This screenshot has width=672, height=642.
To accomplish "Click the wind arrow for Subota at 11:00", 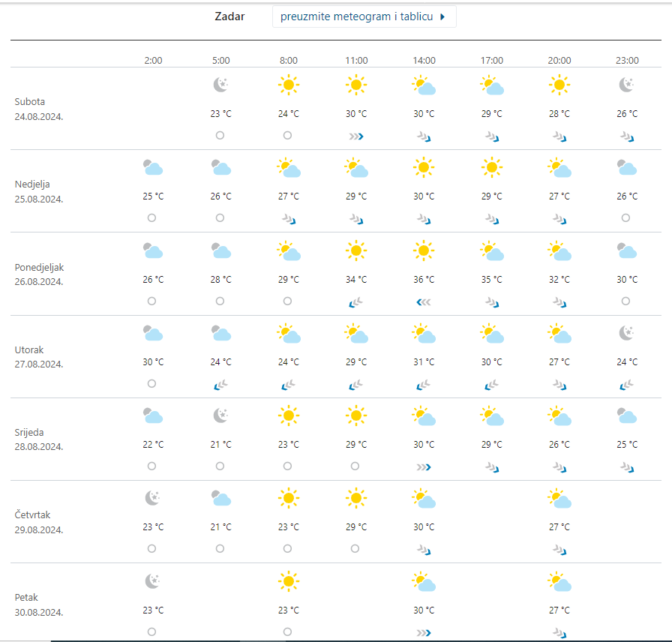I will (356, 136).
